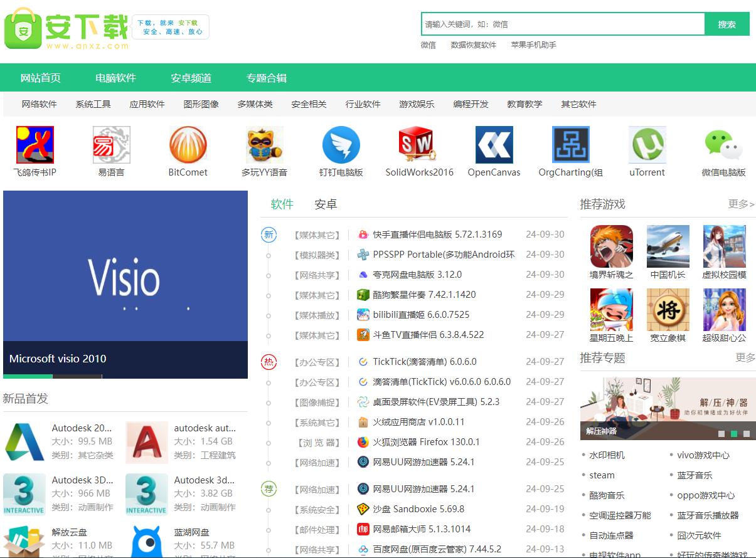Viewport: 756px width, 558px height.
Task: Open the SolidWorks2016 icon
Action: (418, 145)
